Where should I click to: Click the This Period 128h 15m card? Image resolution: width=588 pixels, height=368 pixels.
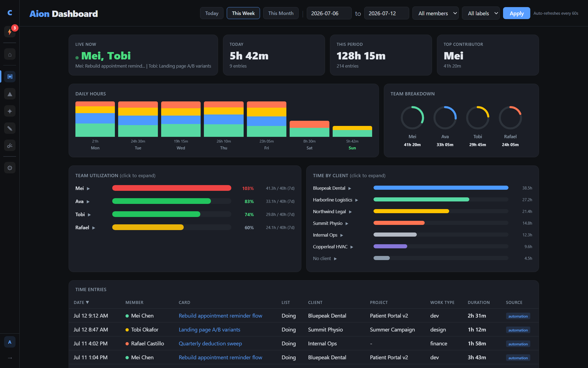[x=381, y=55]
